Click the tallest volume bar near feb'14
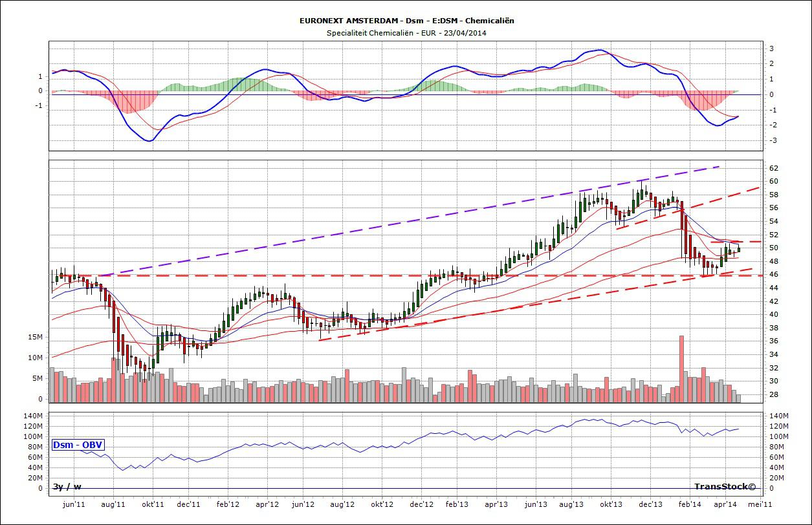The image size is (812, 525). [x=681, y=369]
